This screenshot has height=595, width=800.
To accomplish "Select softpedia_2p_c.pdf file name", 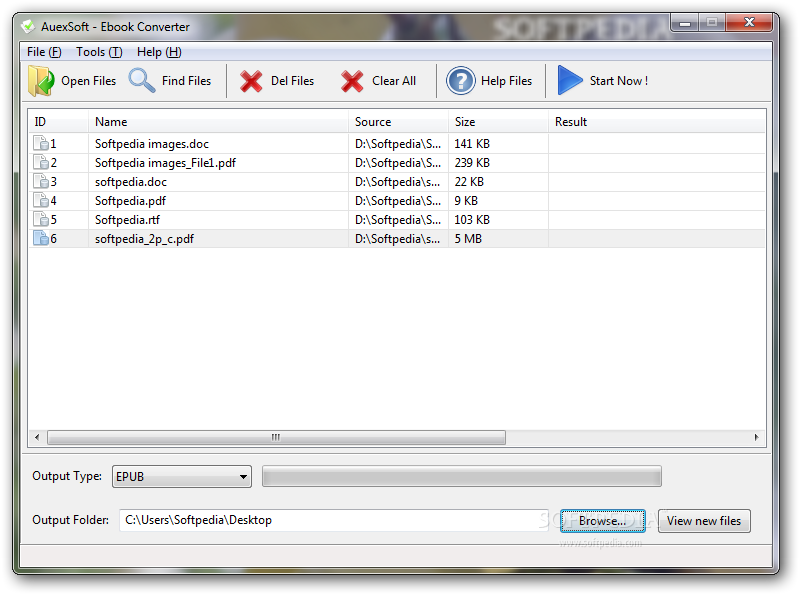I will coord(144,239).
